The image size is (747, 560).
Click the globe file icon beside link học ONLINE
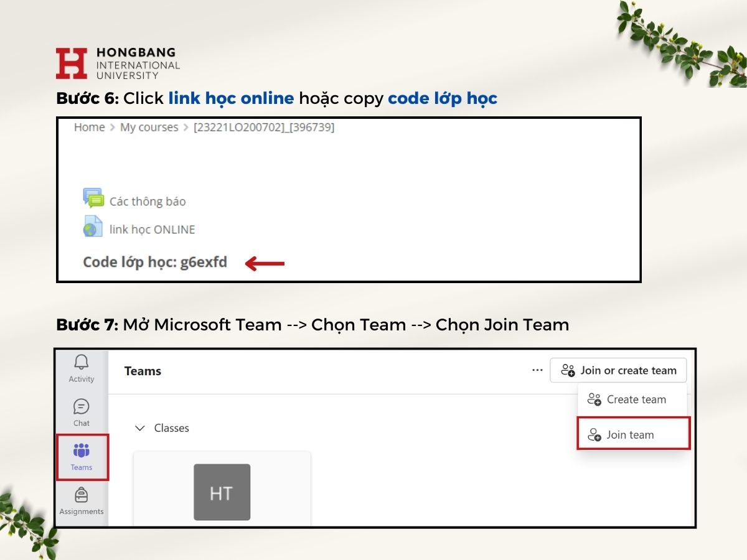(x=93, y=226)
